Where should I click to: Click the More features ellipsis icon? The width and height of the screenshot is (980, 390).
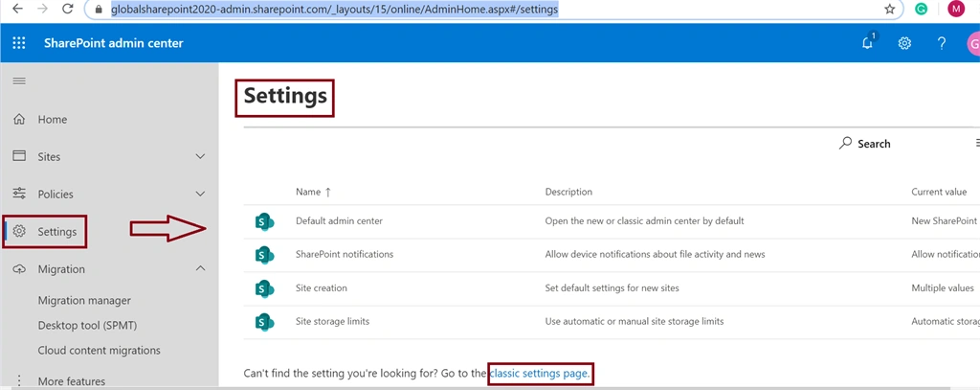coord(19,380)
